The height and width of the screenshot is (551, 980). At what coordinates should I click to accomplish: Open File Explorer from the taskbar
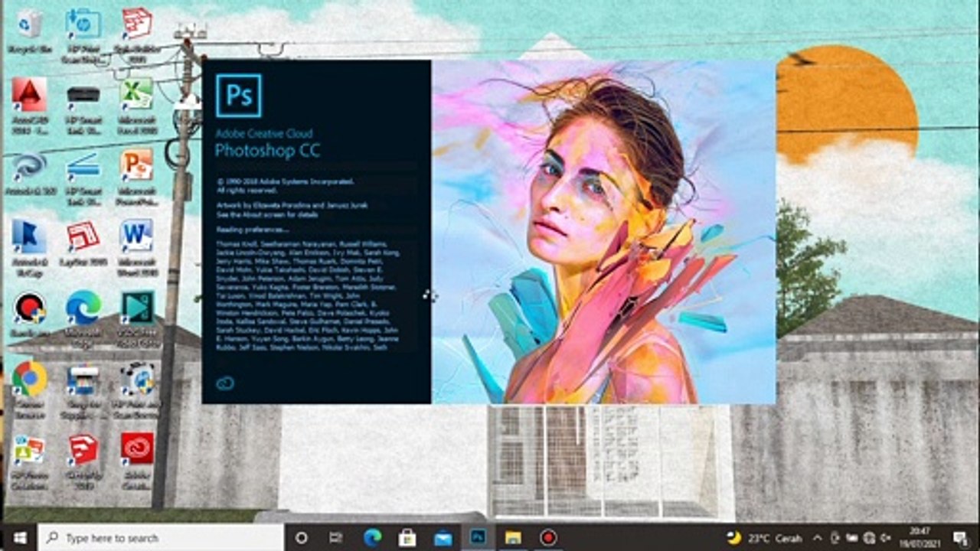coord(513,537)
